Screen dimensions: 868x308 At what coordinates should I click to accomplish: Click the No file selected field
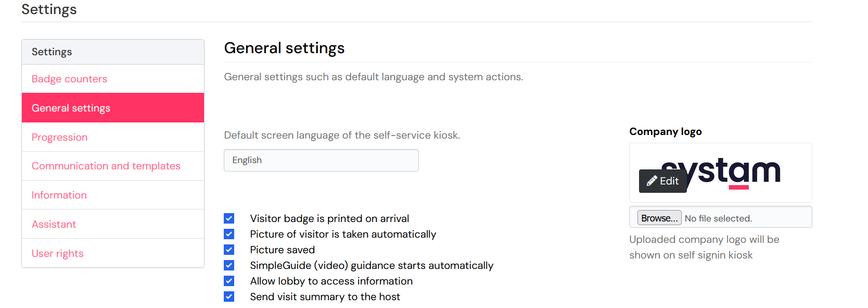click(718, 218)
